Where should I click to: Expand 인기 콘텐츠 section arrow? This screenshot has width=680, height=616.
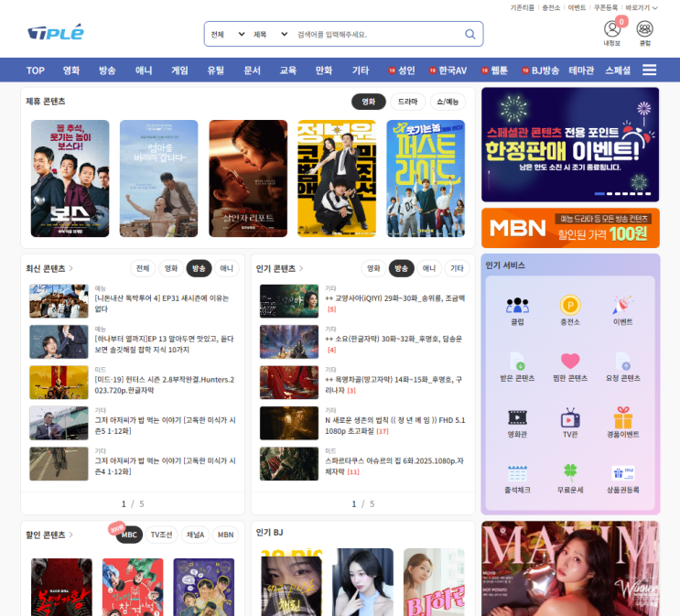(301, 268)
